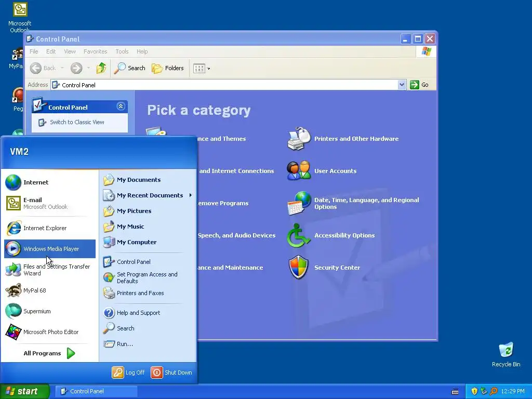Open the View menu in Control Panel
532x399 pixels.
(x=70, y=51)
